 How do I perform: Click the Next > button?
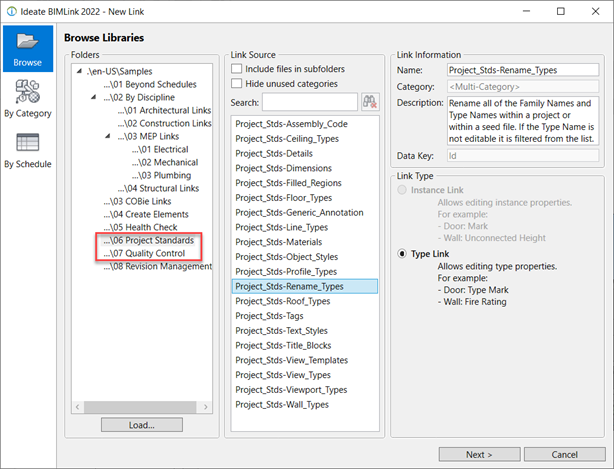(478, 454)
